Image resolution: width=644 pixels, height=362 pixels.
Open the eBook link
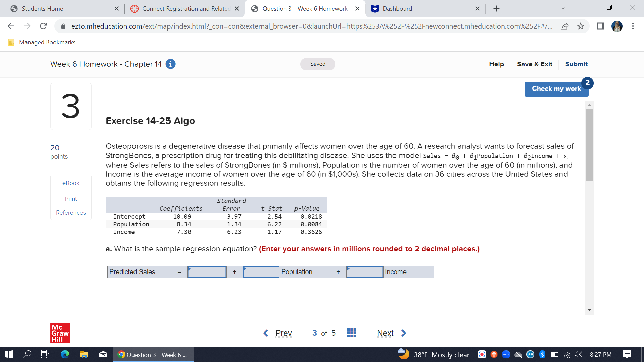[71, 183]
